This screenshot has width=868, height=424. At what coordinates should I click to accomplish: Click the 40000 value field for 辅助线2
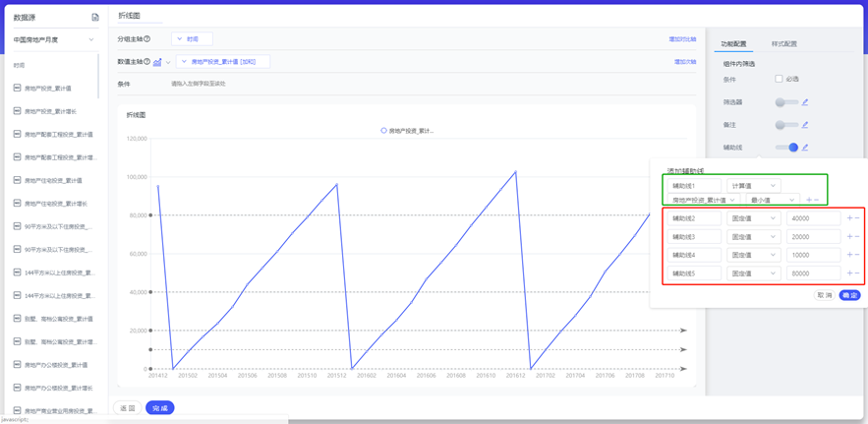pos(812,218)
